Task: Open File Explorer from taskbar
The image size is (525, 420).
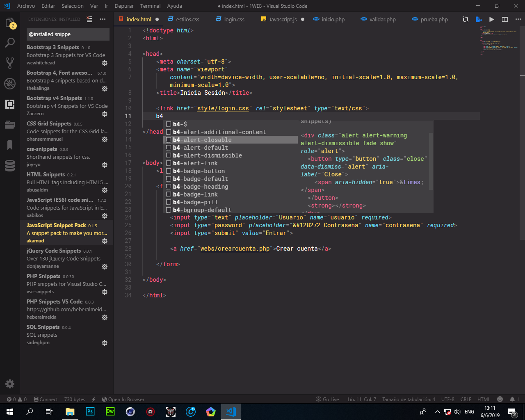Action: pos(70,411)
